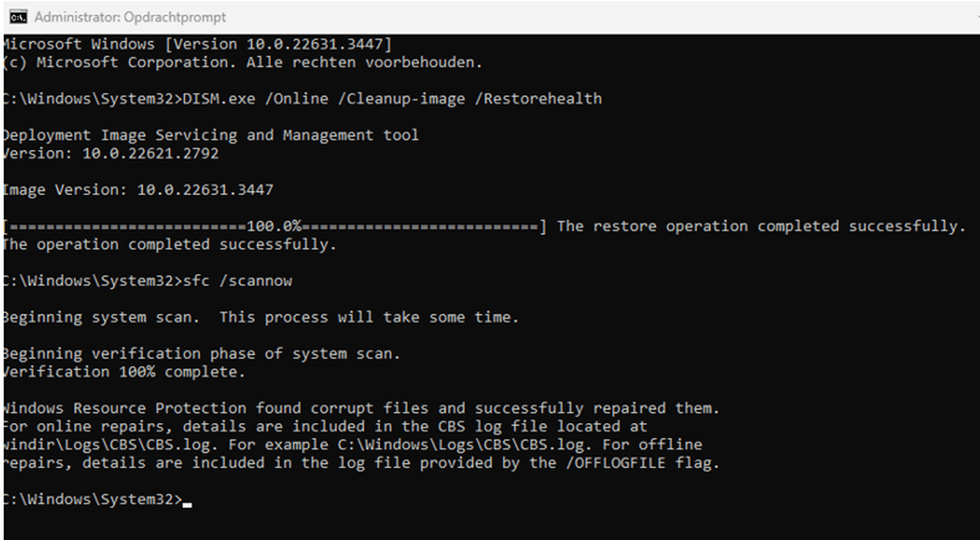Viewport: 980px width, 540px height.
Task: Click the '/Restorehealth' argument
Action: (x=538, y=99)
